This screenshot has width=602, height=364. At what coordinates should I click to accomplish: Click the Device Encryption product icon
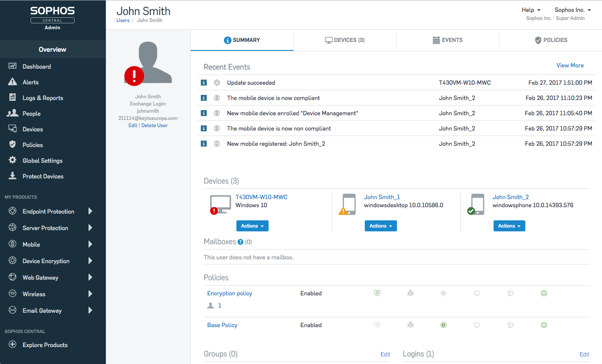[x=13, y=261]
